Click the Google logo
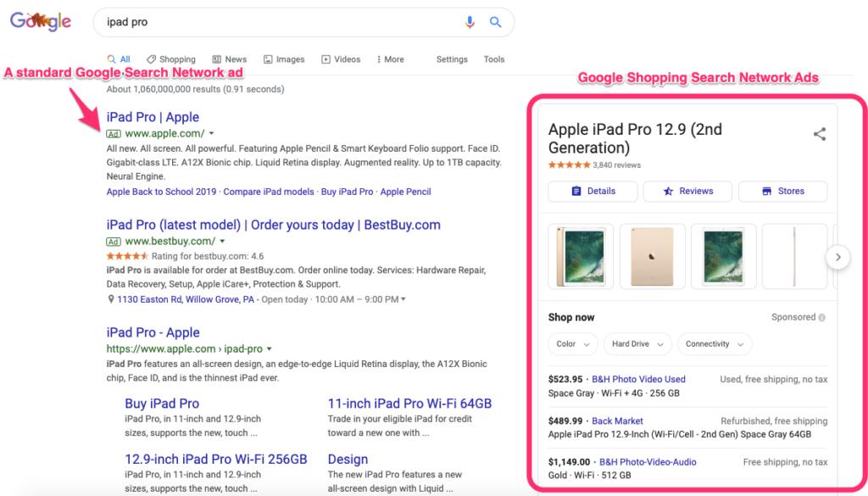Viewport: 868px width, 496px height. (41, 22)
